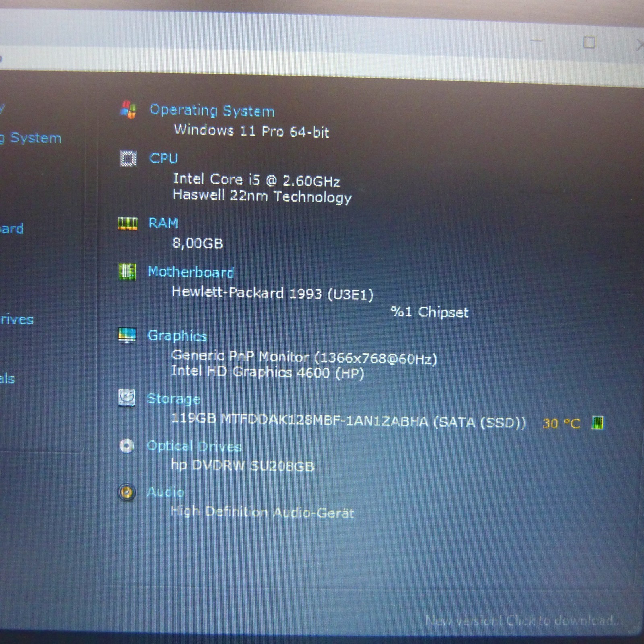Image resolution: width=644 pixels, height=644 pixels.
Task: Click the RAM memory stick icon
Action: tap(128, 223)
